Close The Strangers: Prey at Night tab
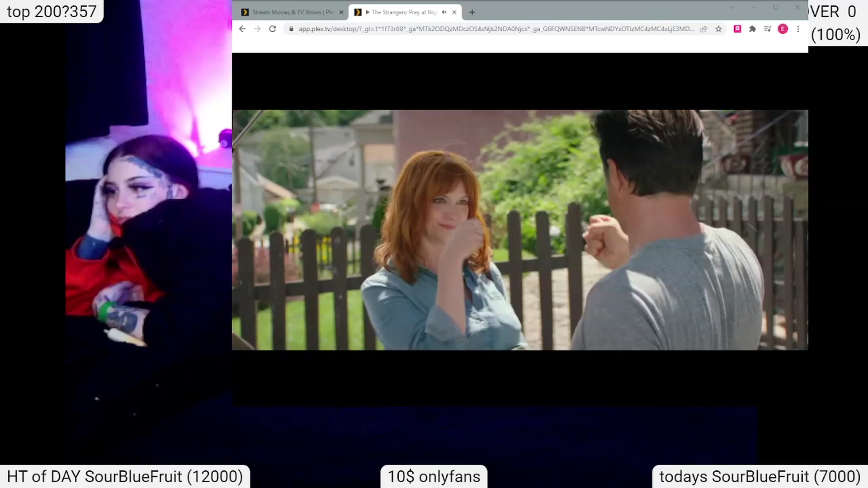Image resolution: width=868 pixels, height=488 pixels. pyautogui.click(x=454, y=12)
